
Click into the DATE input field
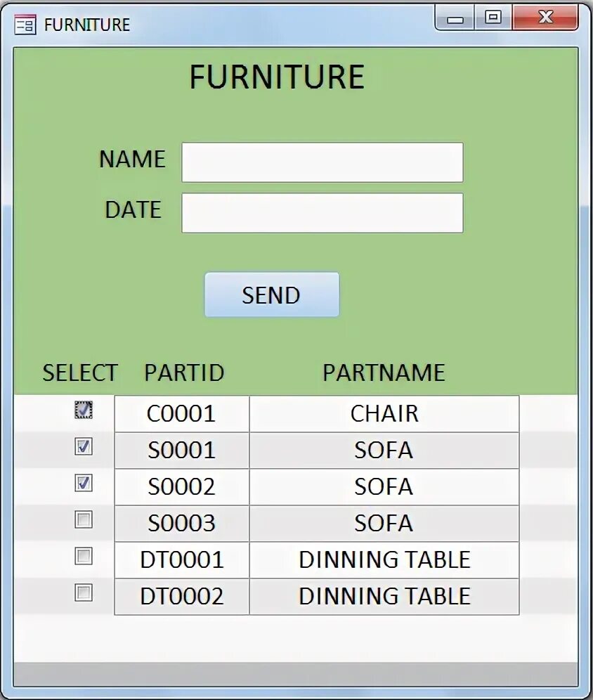[322, 213]
